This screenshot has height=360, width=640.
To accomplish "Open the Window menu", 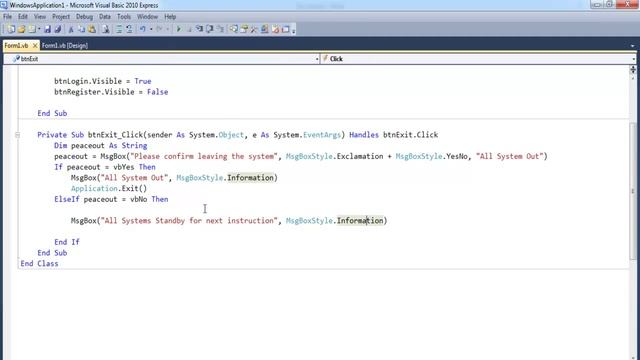I will click(x=147, y=17).
